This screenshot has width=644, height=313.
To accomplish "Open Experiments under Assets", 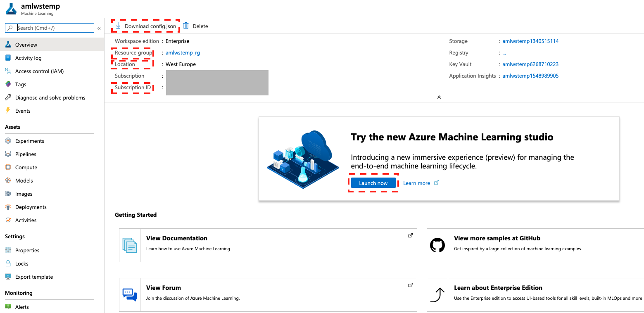I will (x=52, y=141).
